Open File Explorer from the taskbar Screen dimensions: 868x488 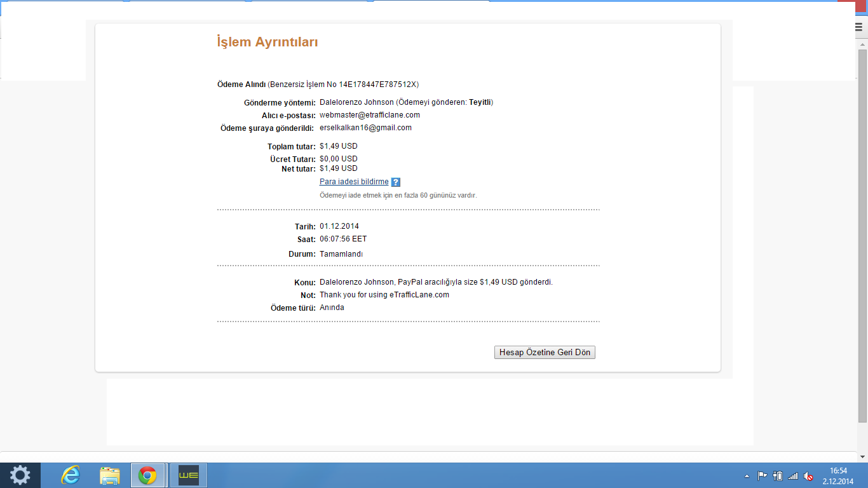110,475
